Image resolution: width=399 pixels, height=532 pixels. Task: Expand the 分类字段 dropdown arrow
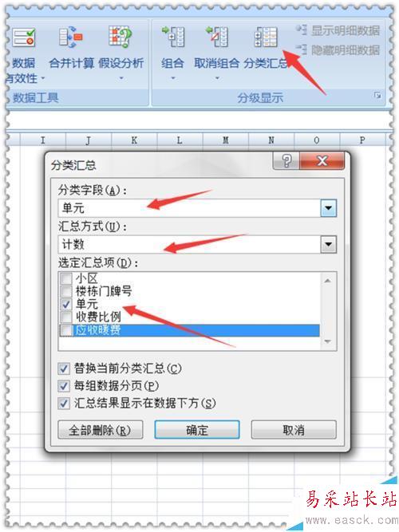[x=328, y=207]
